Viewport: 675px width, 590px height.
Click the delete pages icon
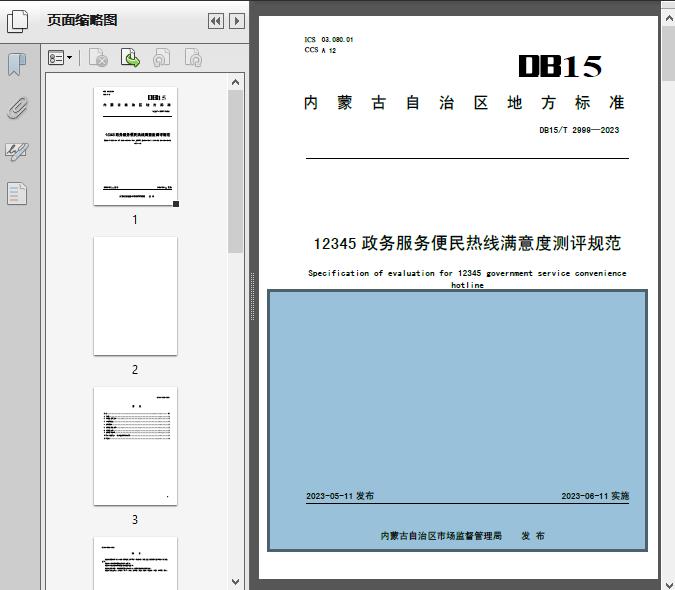click(x=98, y=59)
